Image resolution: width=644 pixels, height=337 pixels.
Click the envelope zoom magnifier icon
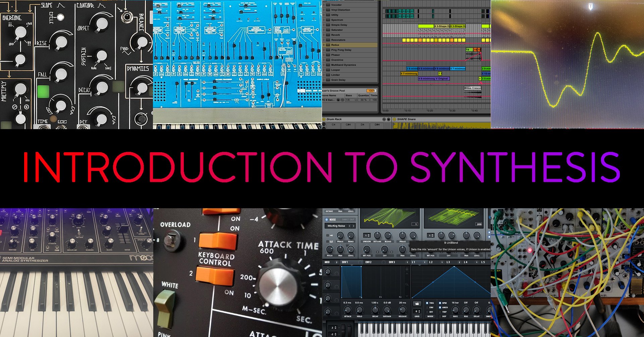[x=407, y=284]
